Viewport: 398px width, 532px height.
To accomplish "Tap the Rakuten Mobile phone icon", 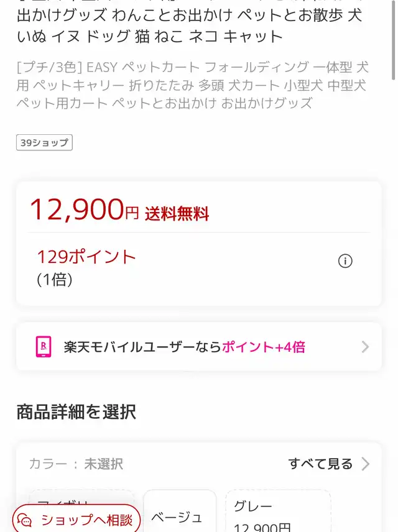I will click(43, 347).
